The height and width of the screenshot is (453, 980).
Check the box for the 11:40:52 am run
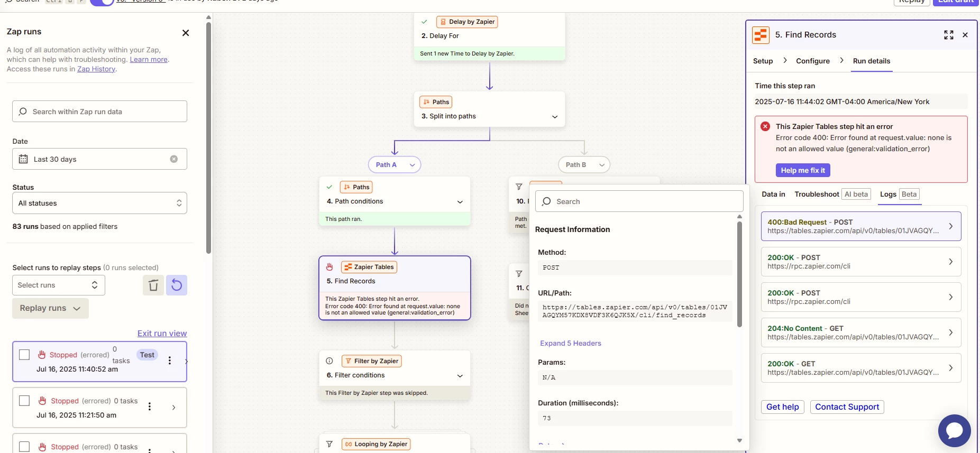click(24, 355)
